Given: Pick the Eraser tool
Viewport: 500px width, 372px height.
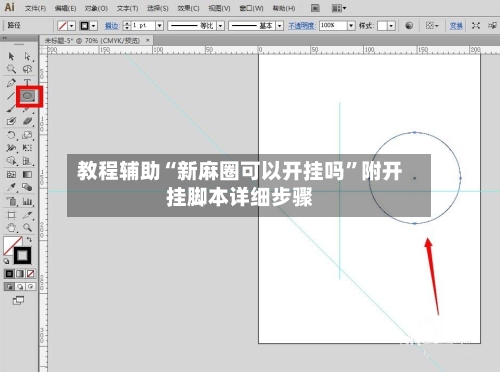Looking at the screenshot, I should click(27, 121).
